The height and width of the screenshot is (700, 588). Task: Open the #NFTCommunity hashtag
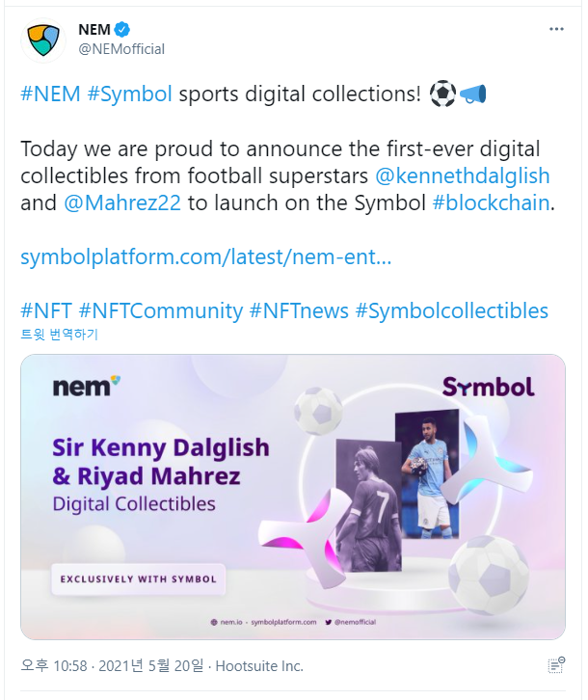[x=161, y=311]
